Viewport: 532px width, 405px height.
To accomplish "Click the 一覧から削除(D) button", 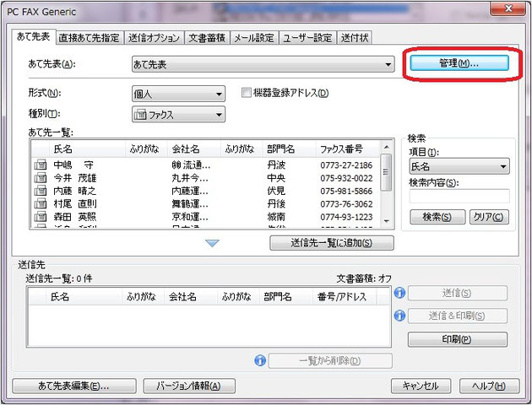I will click(330, 360).
